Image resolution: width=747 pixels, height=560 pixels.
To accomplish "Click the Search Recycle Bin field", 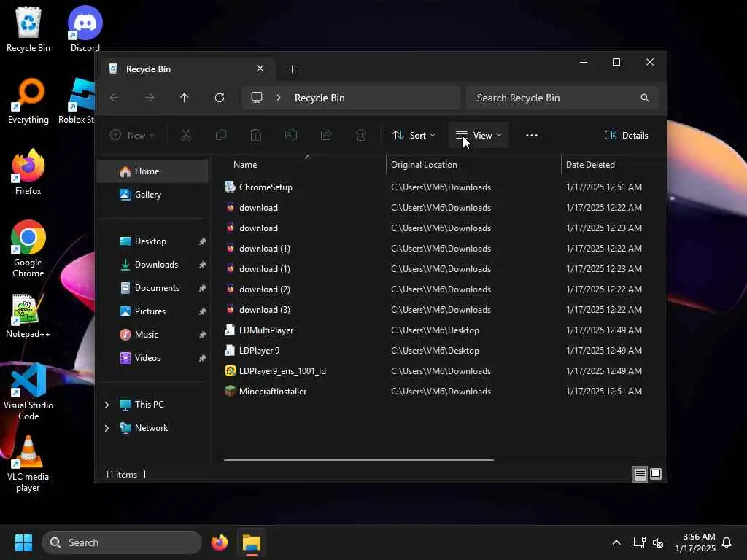I will [x=562, y=98].
